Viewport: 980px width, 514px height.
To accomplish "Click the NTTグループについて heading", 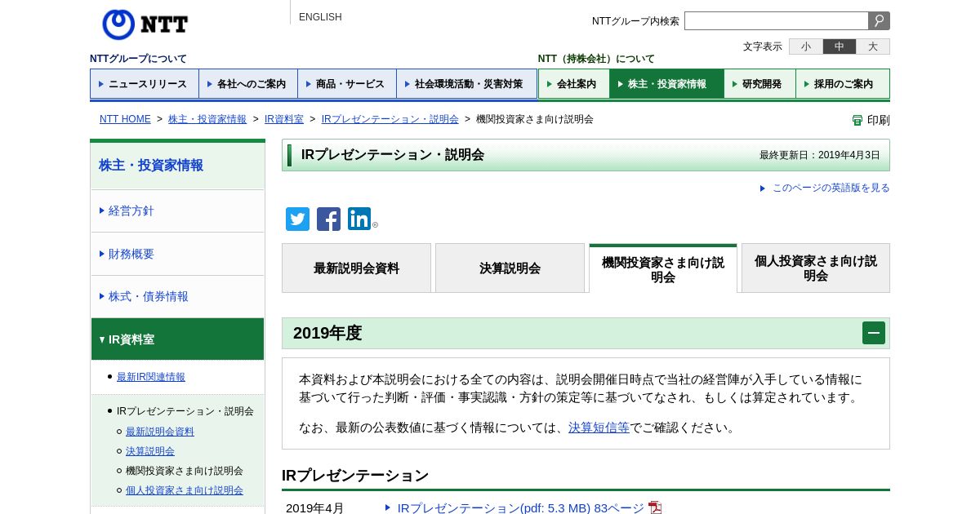I will click(x=138, y=59).
